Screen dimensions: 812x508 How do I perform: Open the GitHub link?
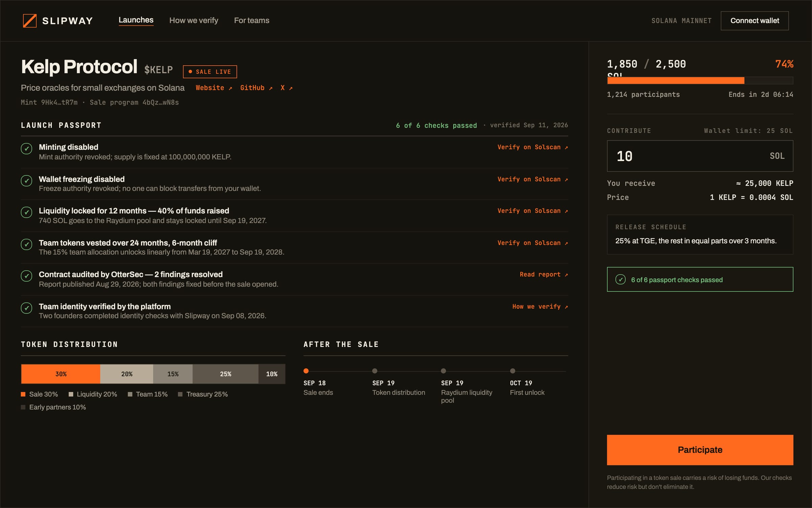tap(256, 88)
